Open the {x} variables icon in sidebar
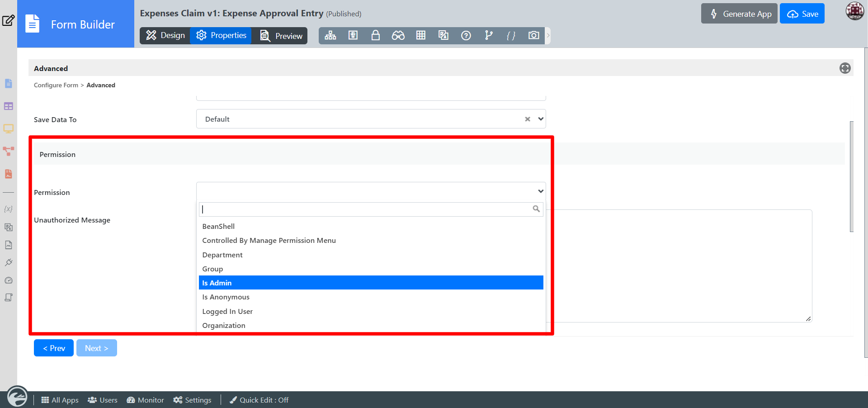The height and width of the screenshot is (408, 868). tap(8, 209)
